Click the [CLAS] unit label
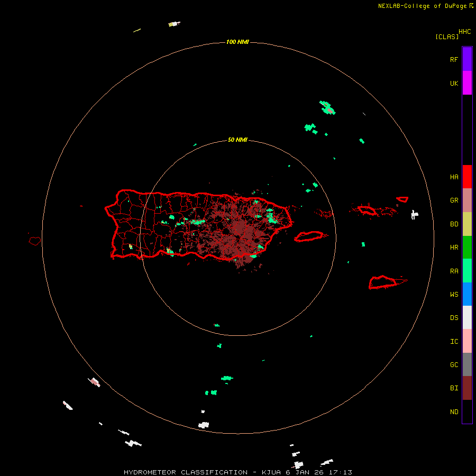This screenshot has height=476, width=476. pos(447,36)
